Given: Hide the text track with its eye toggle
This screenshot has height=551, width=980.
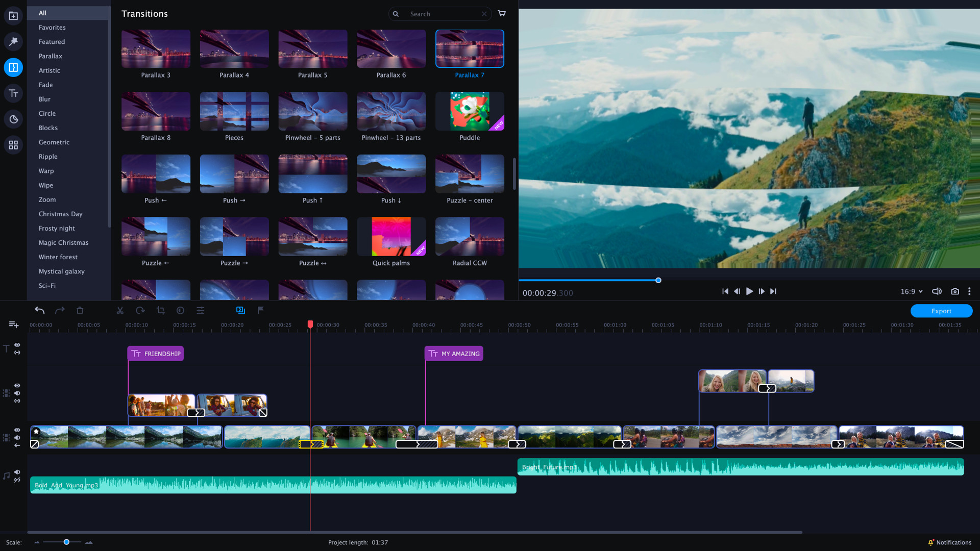Looking at the screenshot, I should tap(17, 344).
